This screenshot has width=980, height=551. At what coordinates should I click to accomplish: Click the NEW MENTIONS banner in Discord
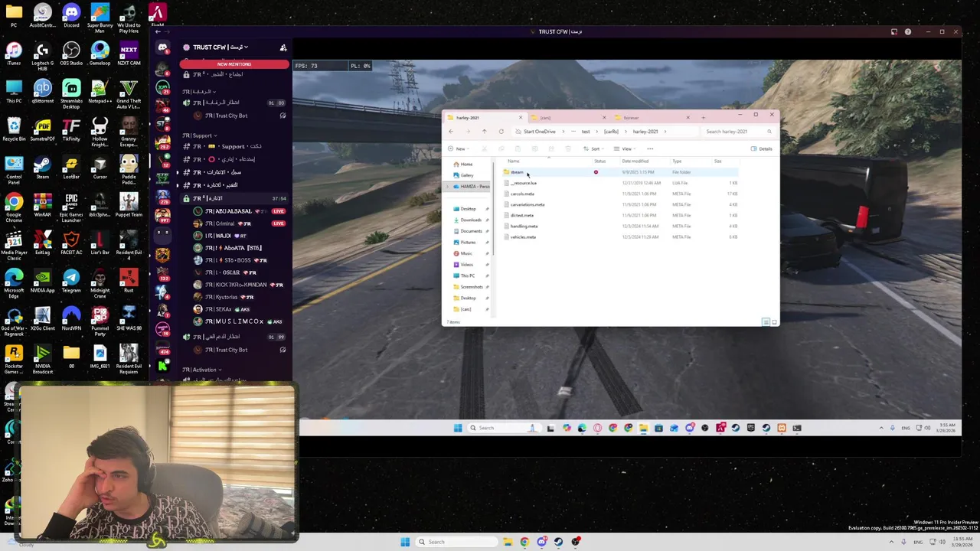coord(234,64)
